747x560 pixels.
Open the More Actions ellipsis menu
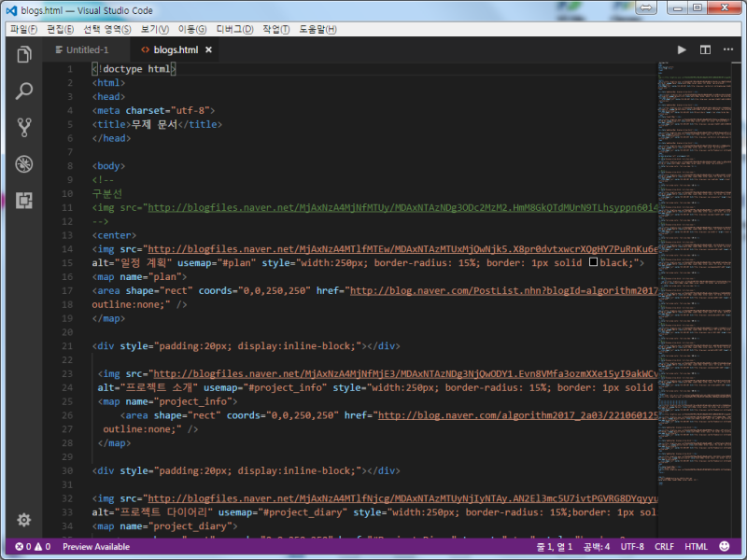click(x=727, y=49)
